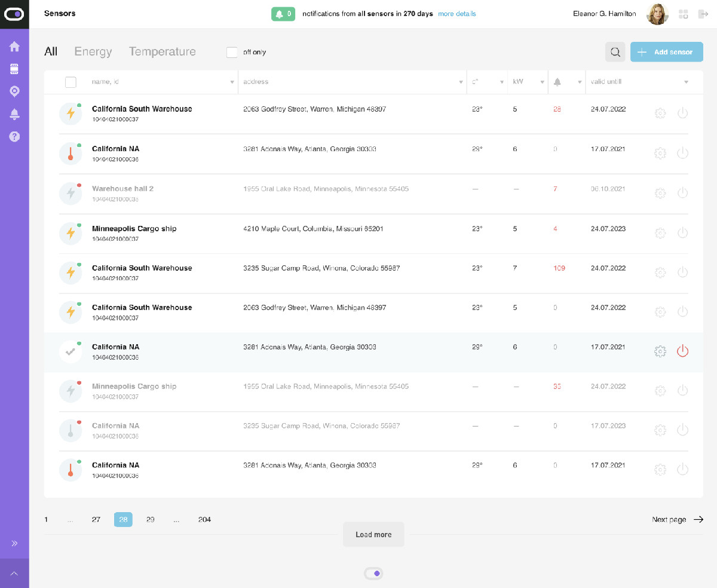
Task: Go to page 29 in pagination
Action: (151, 519)
